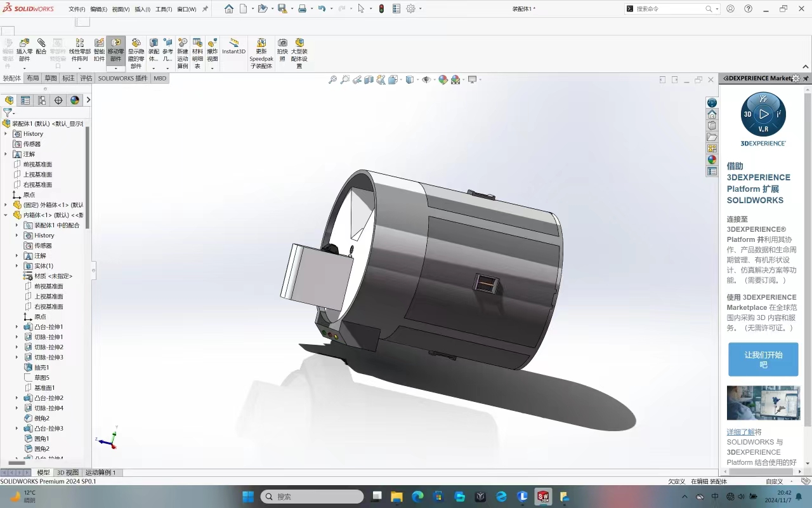Click the Section View icon in view toolbar
Image resolution: width=812 pixels, height=508 pixels.
(x=369, y=79)
